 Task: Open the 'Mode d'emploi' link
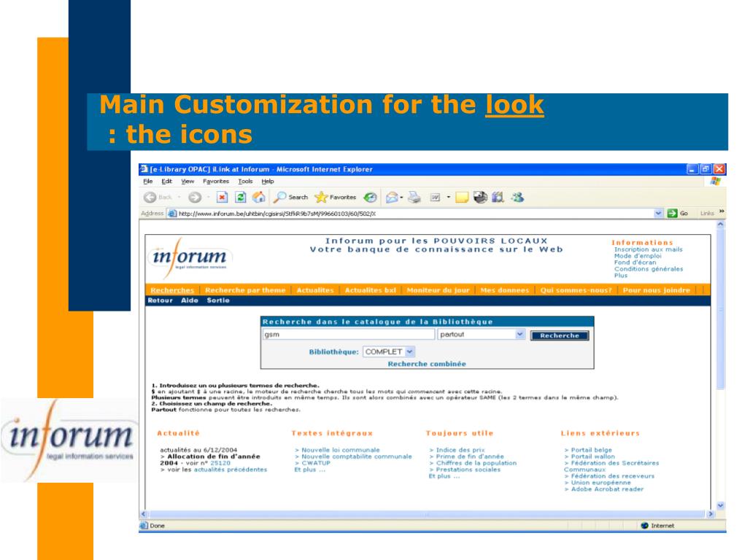click(x=638, y=256)
